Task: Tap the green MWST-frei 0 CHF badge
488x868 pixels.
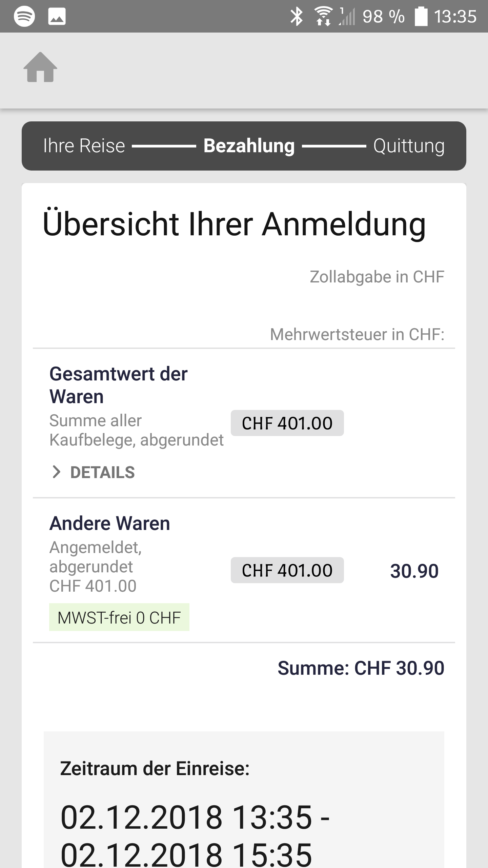Action: 119,617
